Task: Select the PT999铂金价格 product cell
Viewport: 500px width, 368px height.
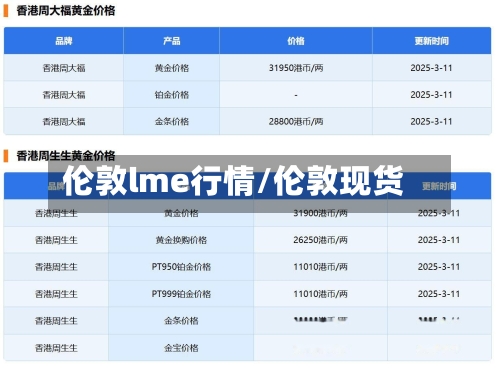Action: tap(181, 294)
